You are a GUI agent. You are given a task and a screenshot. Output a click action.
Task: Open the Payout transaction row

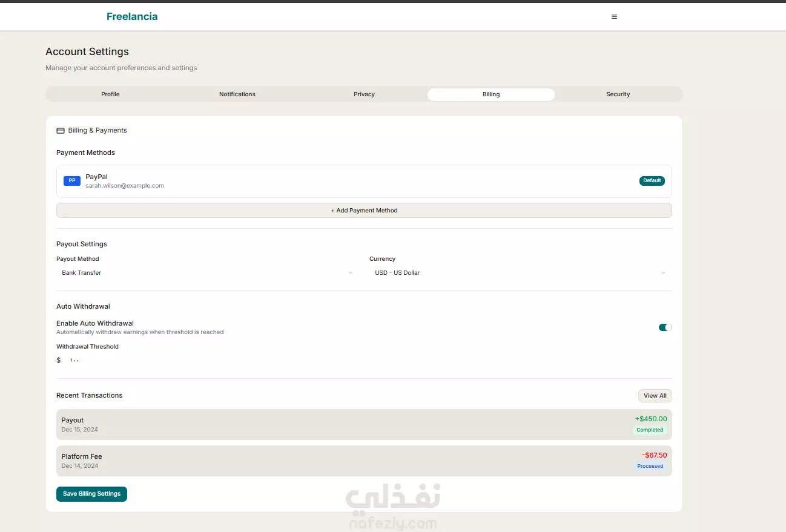pos(364,424)
